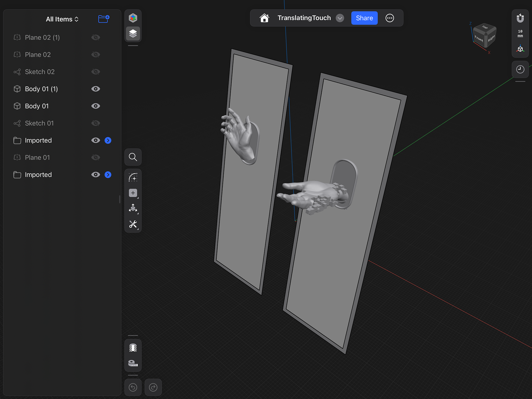The height and width of the screenshot is (399, 532).
Task: Expand the first Imported folder arrow
Action: coord(108,141)
